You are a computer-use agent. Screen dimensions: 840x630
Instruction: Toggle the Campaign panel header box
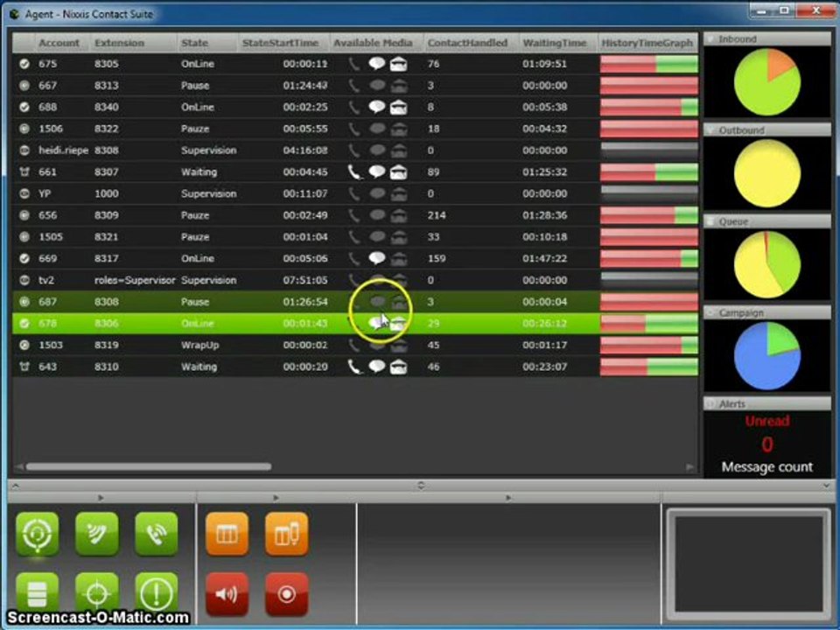710,312
